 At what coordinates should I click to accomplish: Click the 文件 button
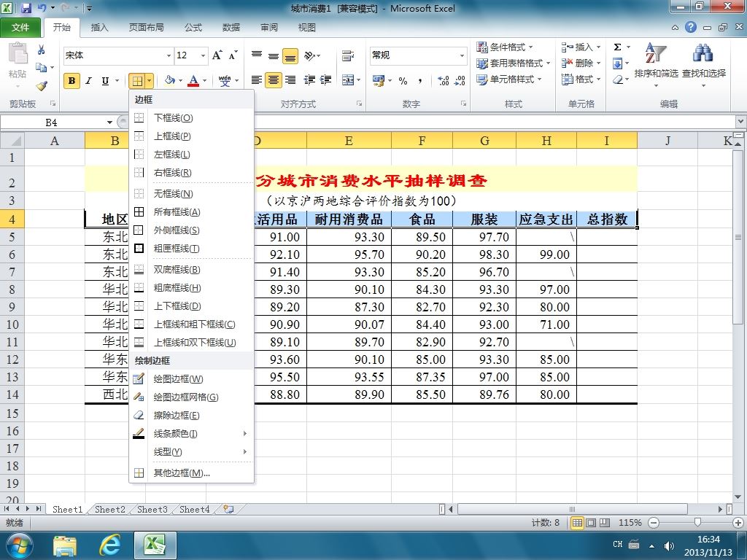pos(20,27)
